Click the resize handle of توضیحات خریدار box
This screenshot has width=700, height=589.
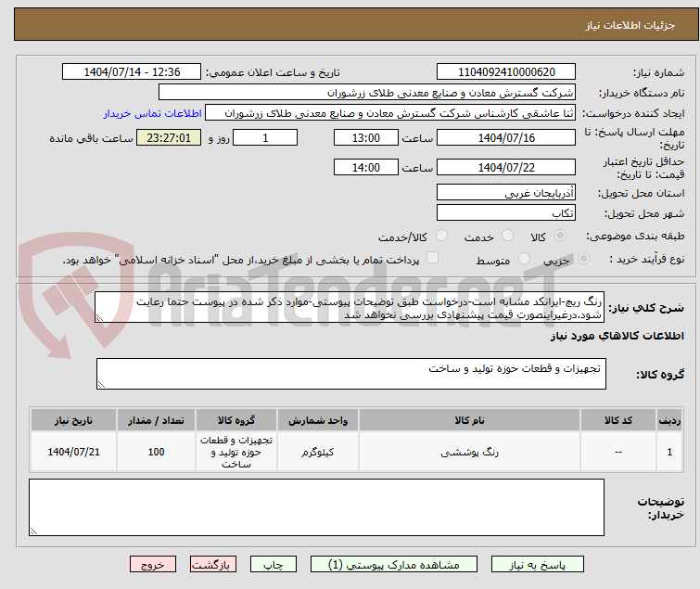coord(33,531)
